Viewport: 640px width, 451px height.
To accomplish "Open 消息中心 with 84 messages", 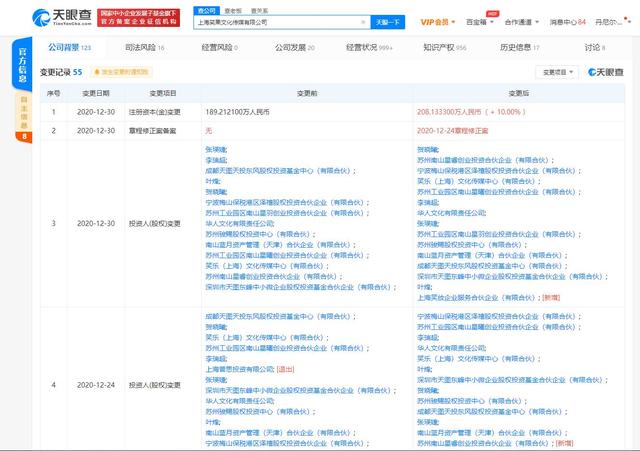I will tap(567, 22).
